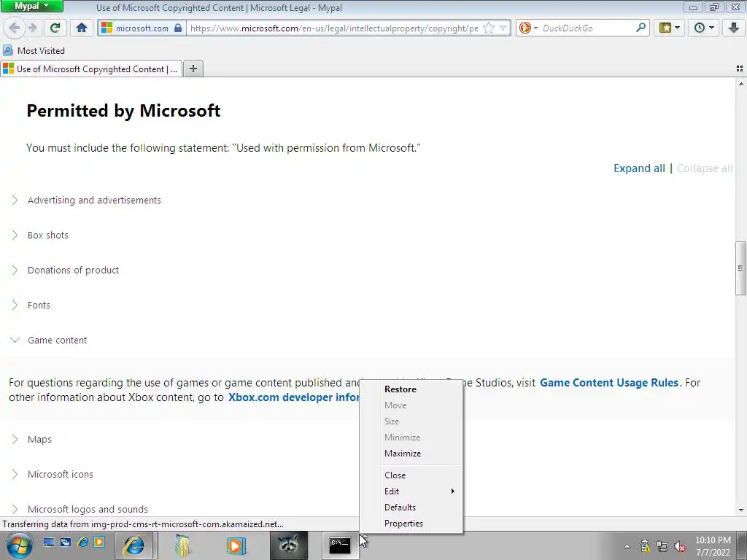Screen dimensions: 747x560
Task: Go forward with the forward arrow
Action: pyautogui.click(x=32, y=28)
